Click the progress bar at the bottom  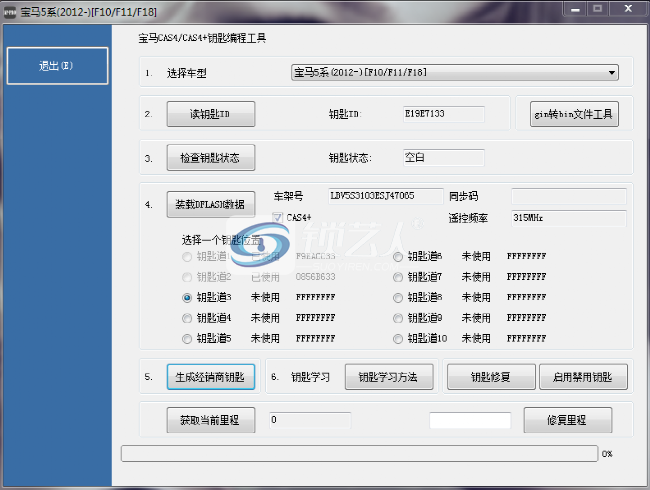[x=359, y=454]
